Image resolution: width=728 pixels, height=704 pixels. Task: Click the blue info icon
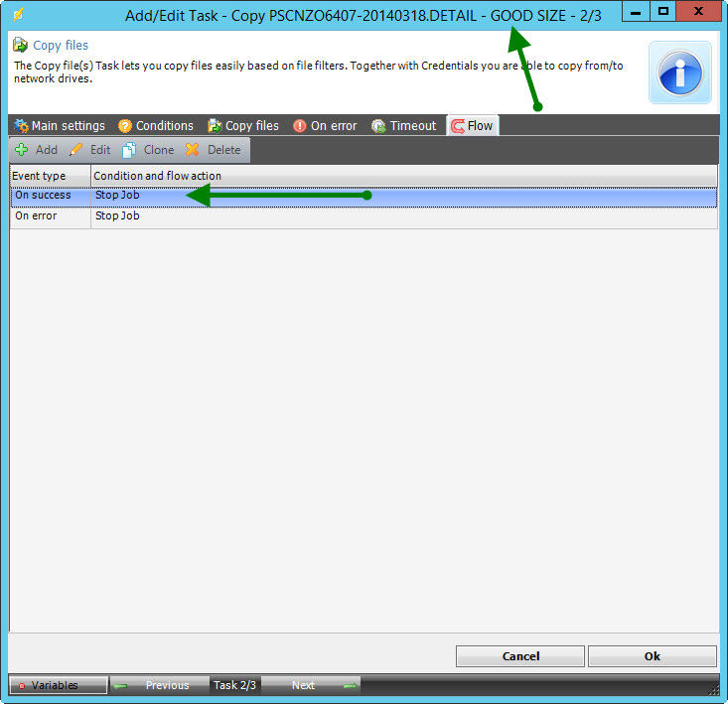pyautogui.click(x=680, y=72)
